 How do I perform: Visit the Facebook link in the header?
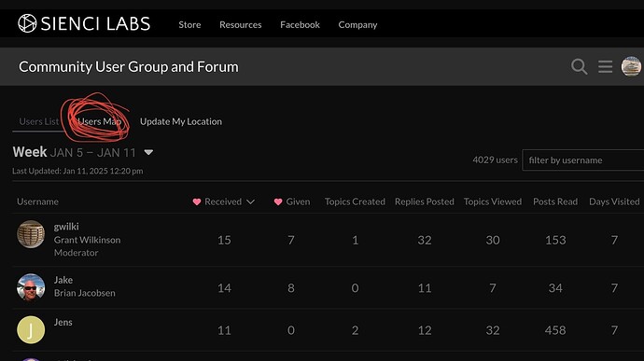point(300,24)
